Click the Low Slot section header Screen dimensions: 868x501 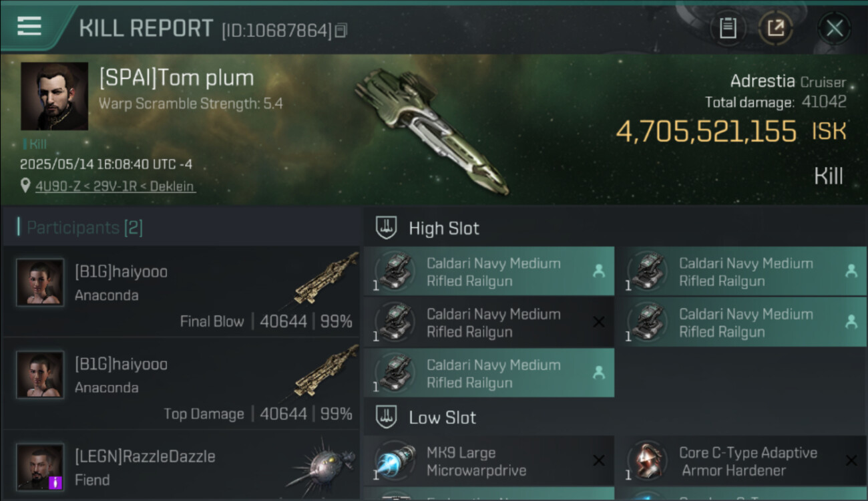tap(442, 418)
